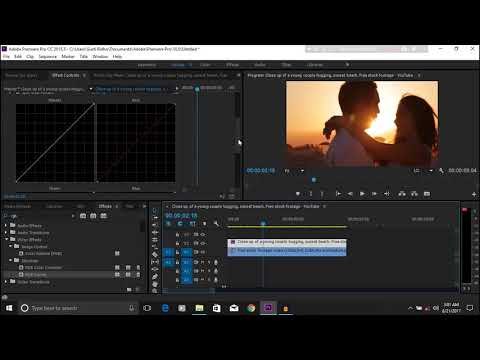Step forward one frame in Program monitor
This screenshot has height=360, width=480.
(374, 194)
